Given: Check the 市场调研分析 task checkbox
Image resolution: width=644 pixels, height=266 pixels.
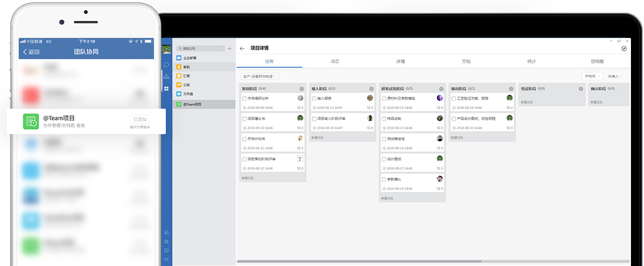Looking at the screenshot, I should (244, 98).
